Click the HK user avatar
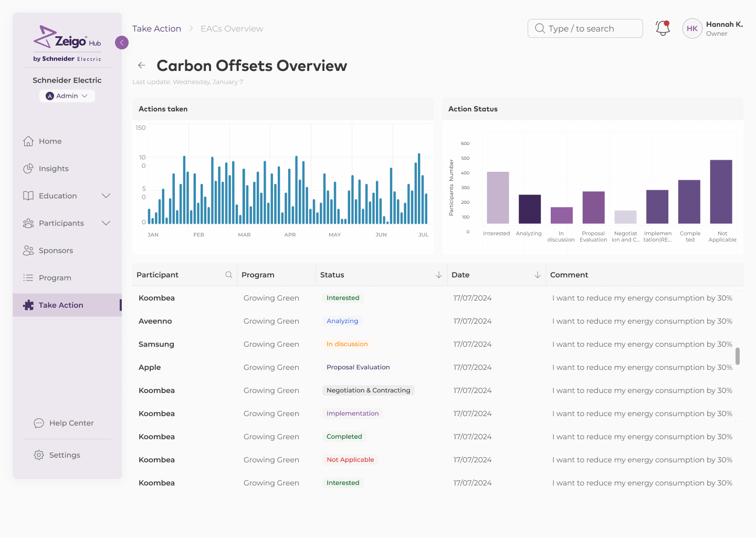This screenshot has height=538, width=756. (692, 28)
